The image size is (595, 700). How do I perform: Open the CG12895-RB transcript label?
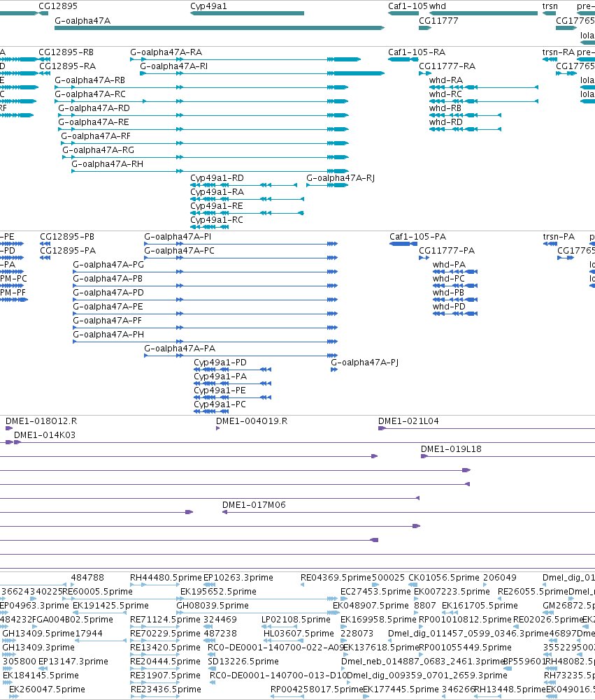point(66,52)
